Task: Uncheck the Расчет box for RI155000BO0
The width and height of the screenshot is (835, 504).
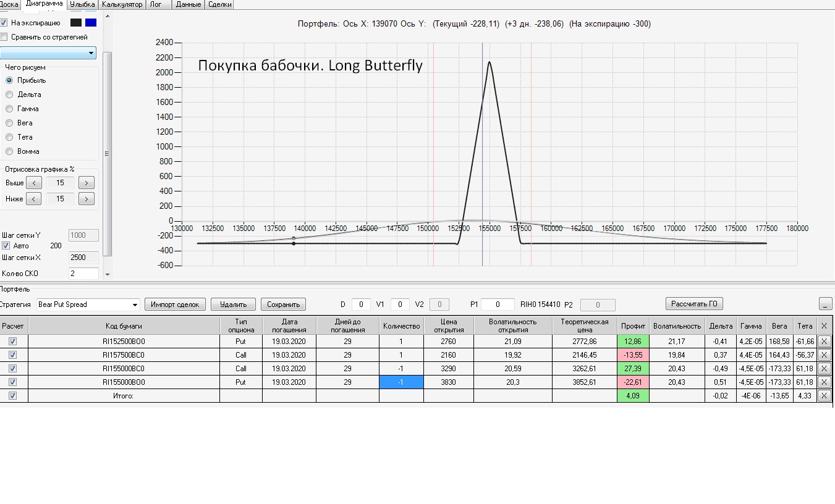Action: tap(13, 382)
